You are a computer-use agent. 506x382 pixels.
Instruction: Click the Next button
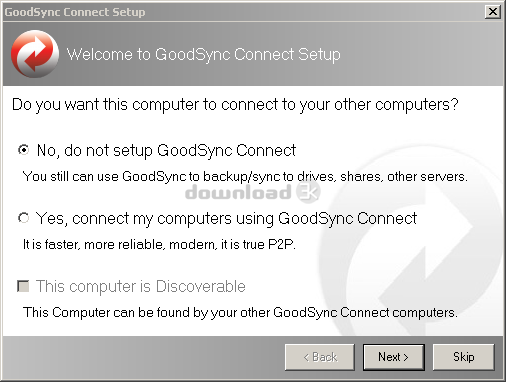point(394,357)
